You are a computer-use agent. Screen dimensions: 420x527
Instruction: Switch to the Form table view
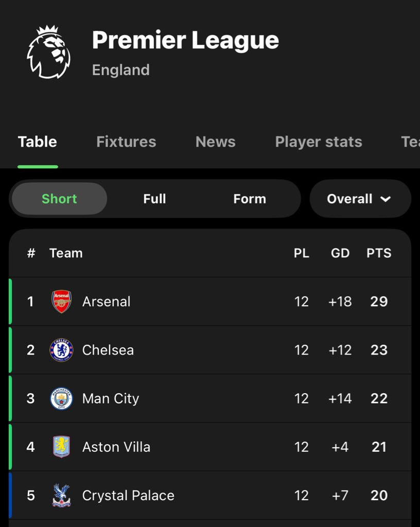tap(250, 199)
